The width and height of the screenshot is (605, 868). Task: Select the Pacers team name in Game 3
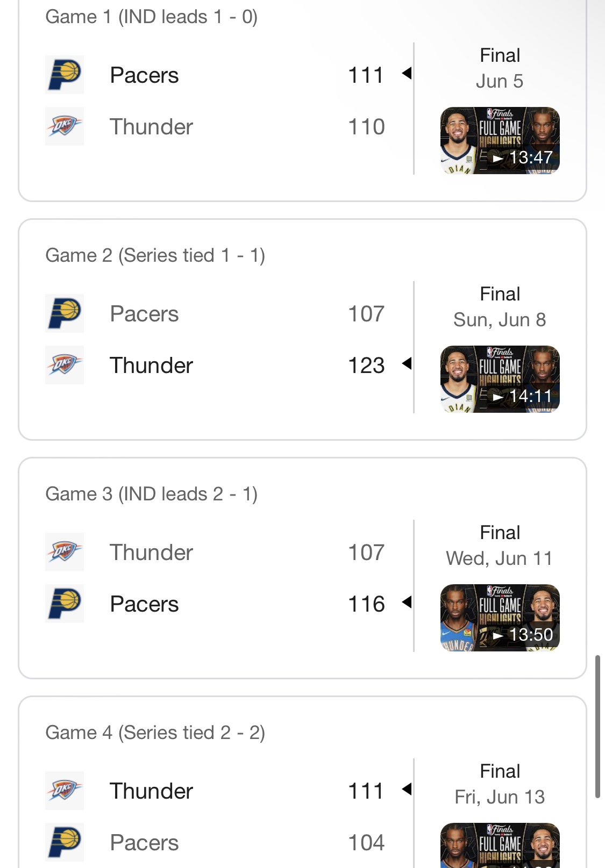point(144,604)
